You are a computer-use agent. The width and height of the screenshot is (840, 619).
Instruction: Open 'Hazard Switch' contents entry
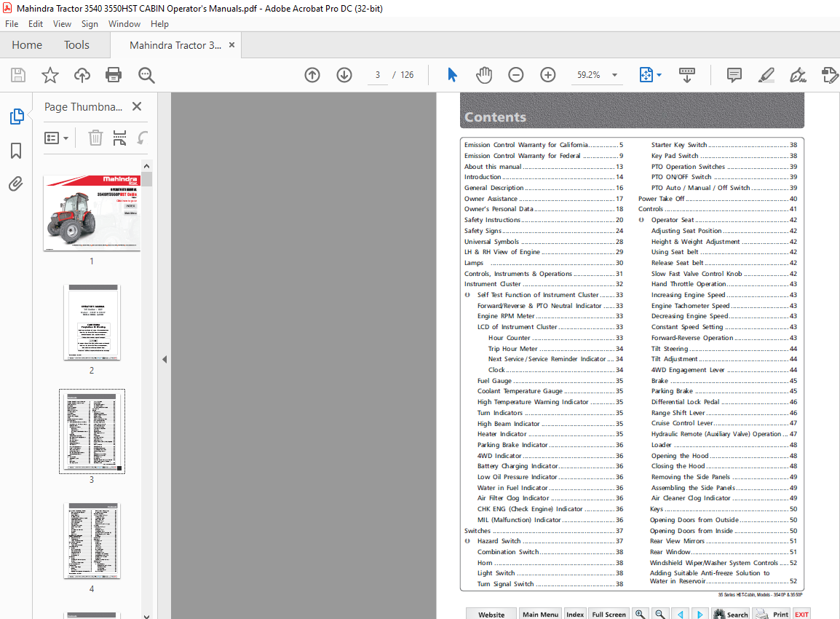[x=550, y=541]
